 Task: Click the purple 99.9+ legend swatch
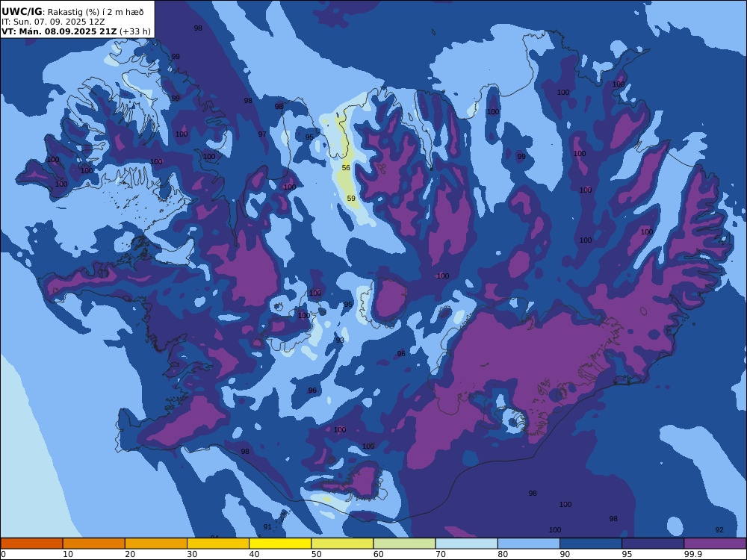(715, 544)
